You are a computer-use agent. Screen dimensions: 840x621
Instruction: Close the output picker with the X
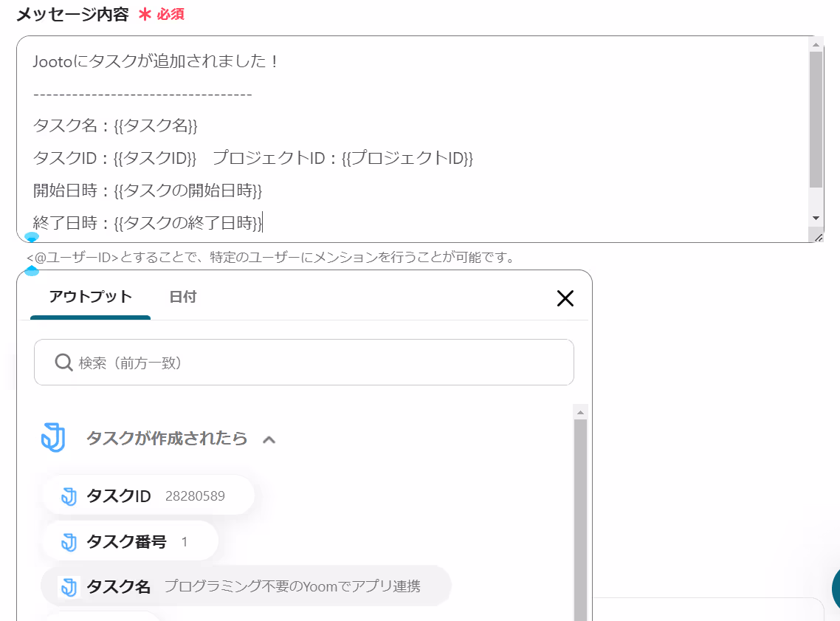(565, 298)
